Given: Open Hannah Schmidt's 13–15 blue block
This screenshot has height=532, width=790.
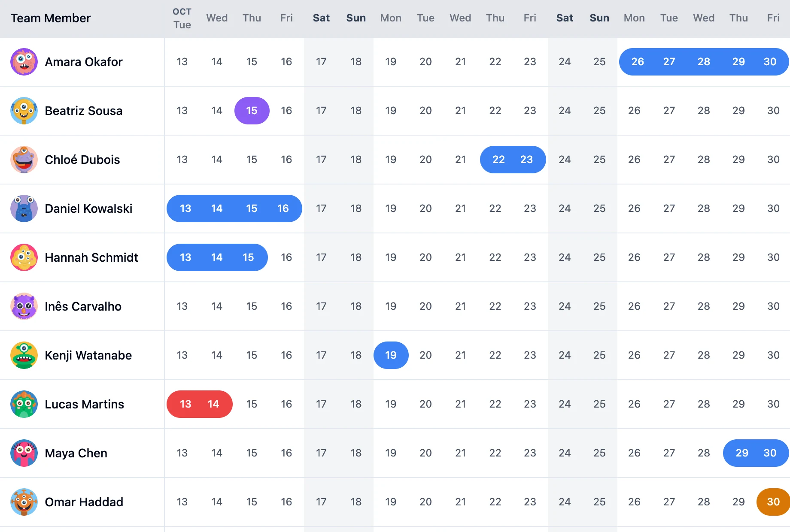Looking at the screenshot, I should coord(217,257).
